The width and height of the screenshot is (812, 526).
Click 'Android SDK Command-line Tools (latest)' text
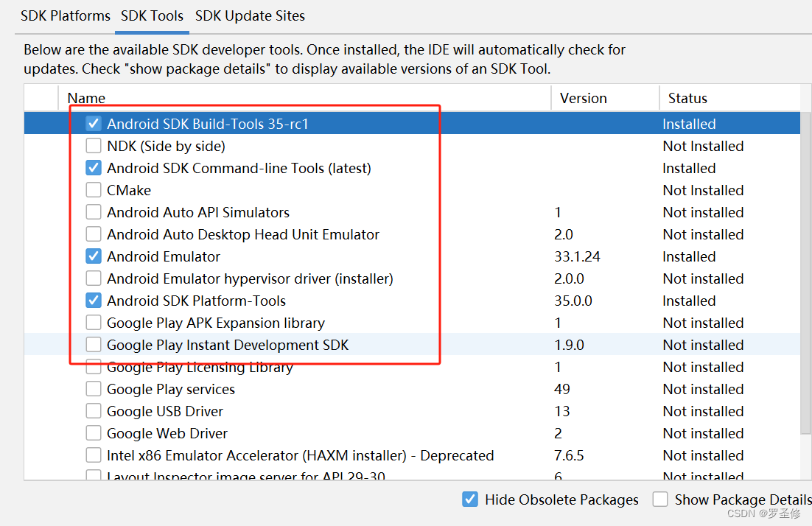239,168
